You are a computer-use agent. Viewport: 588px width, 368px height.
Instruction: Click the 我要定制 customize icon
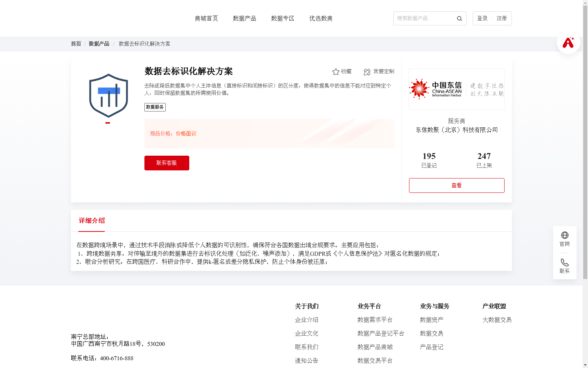[x=367, y=72]
